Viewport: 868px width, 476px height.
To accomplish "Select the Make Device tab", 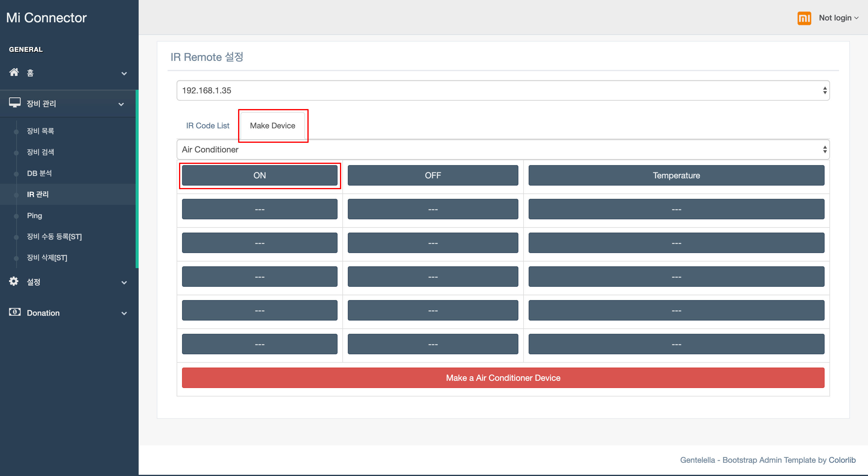I will tap(272, 126).
